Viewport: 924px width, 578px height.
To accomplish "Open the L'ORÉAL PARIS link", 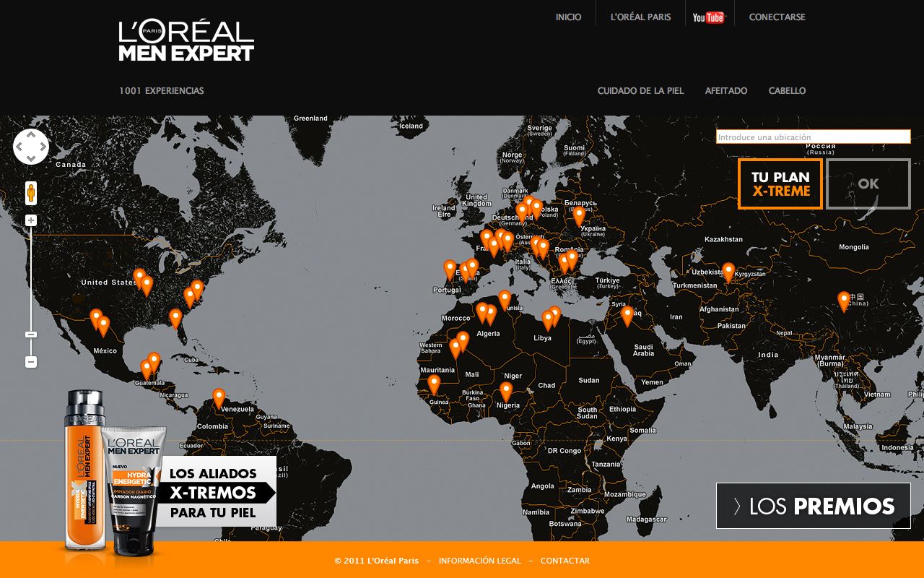I will point(641,17).
